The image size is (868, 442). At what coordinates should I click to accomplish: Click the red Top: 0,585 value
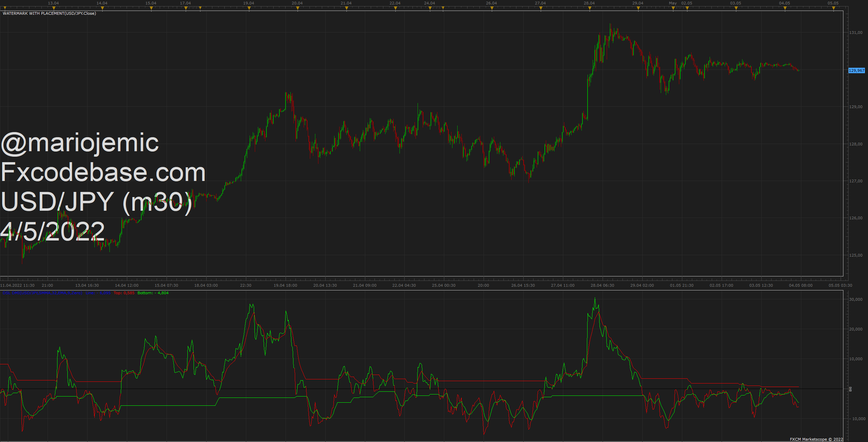124,293
